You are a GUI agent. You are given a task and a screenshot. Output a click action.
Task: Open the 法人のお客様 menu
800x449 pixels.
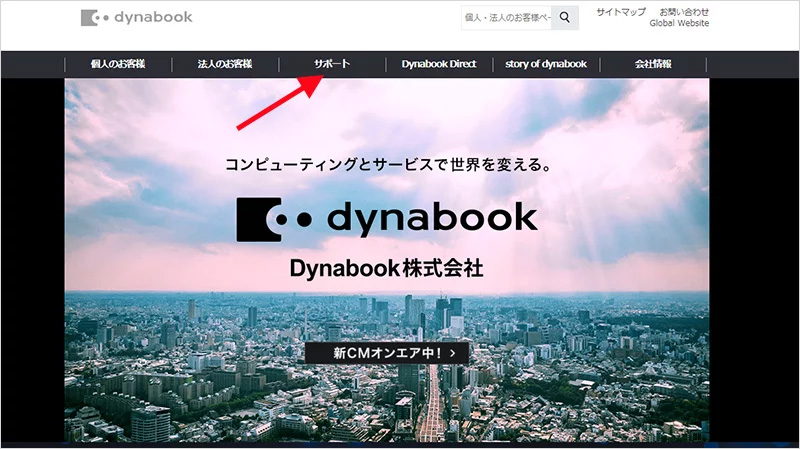[225, 64]
